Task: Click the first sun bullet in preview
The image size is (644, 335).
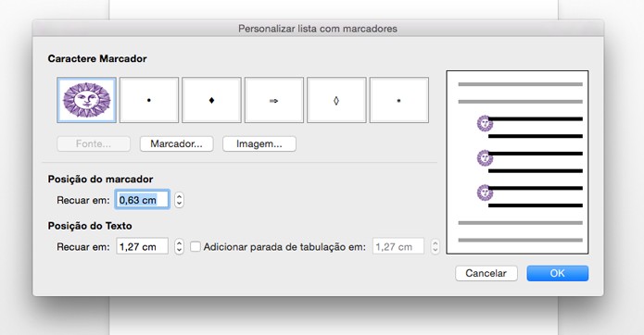Action: (485, 123)
